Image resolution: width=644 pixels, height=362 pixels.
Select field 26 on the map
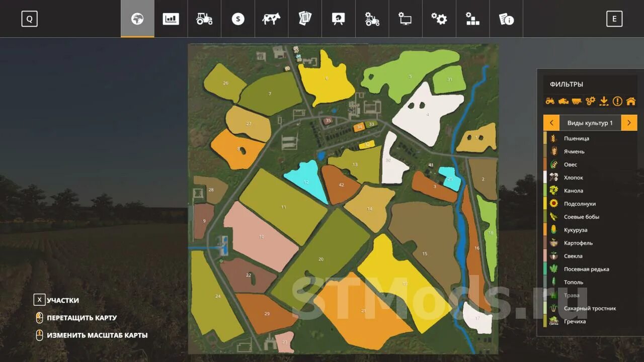click(225, 83)
